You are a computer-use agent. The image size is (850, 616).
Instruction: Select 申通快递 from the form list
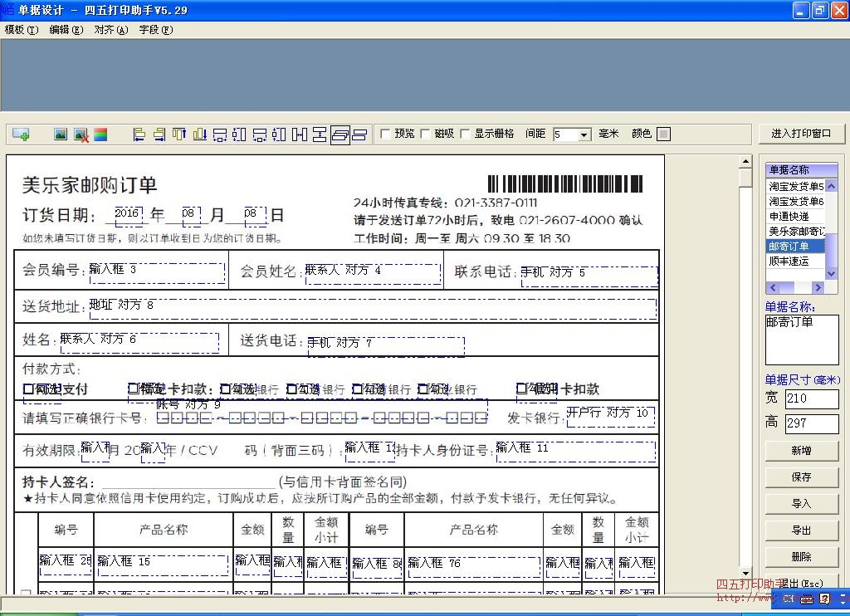click(x=789, y=216)
